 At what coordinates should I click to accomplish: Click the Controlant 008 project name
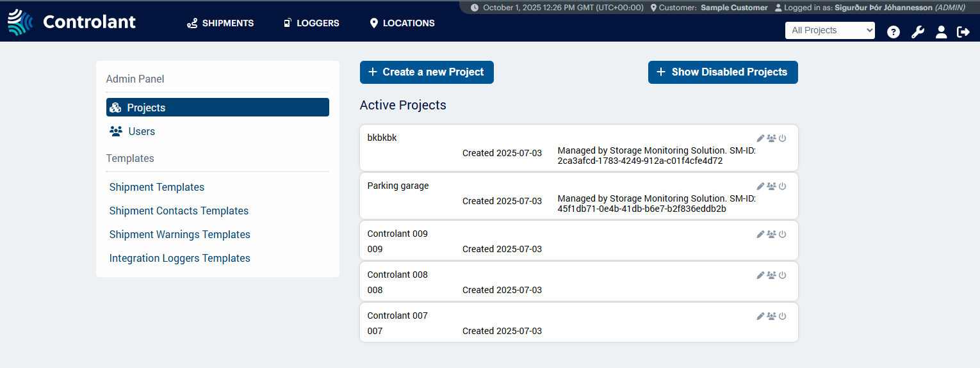pyautogui.click(x=397, y=275)
